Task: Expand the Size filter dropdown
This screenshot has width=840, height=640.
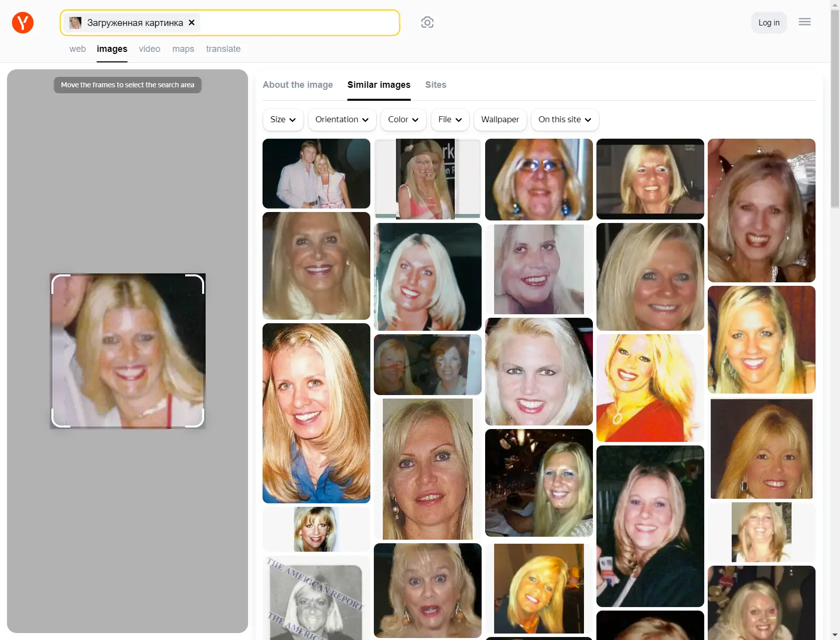Action: pos(282,120)
